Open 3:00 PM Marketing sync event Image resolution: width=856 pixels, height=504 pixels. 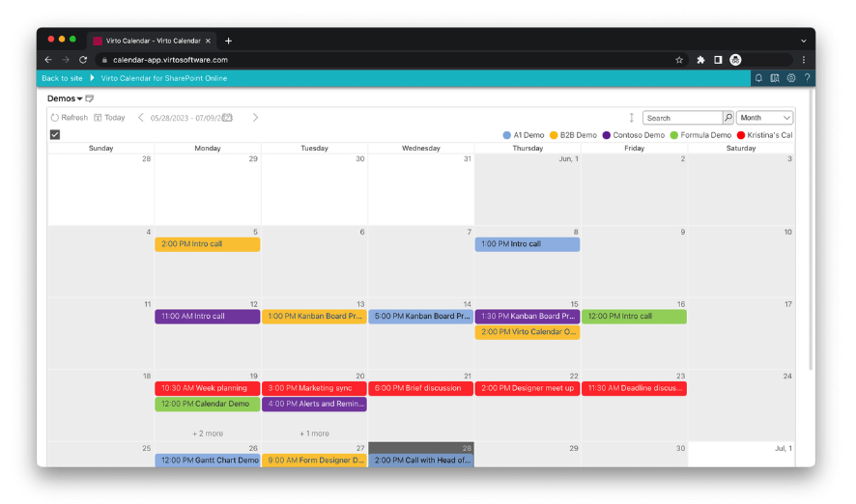(314, 388)
